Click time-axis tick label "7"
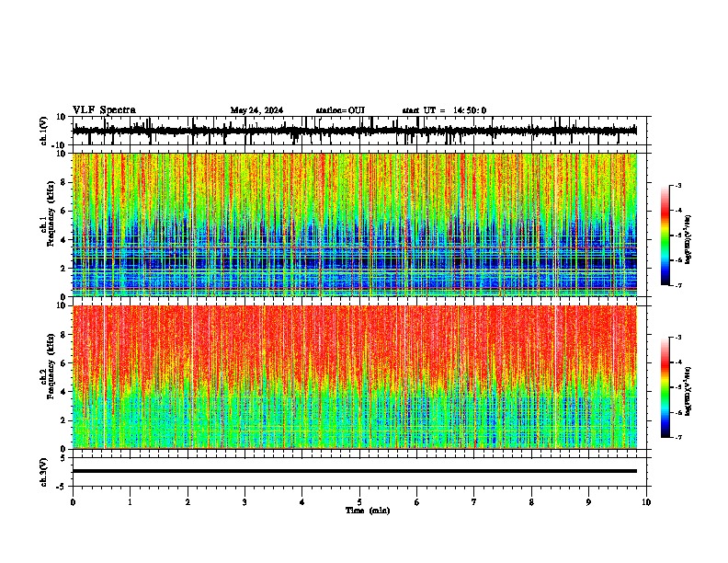Viewport: 728px width, 563px height. tap(474, 502)
